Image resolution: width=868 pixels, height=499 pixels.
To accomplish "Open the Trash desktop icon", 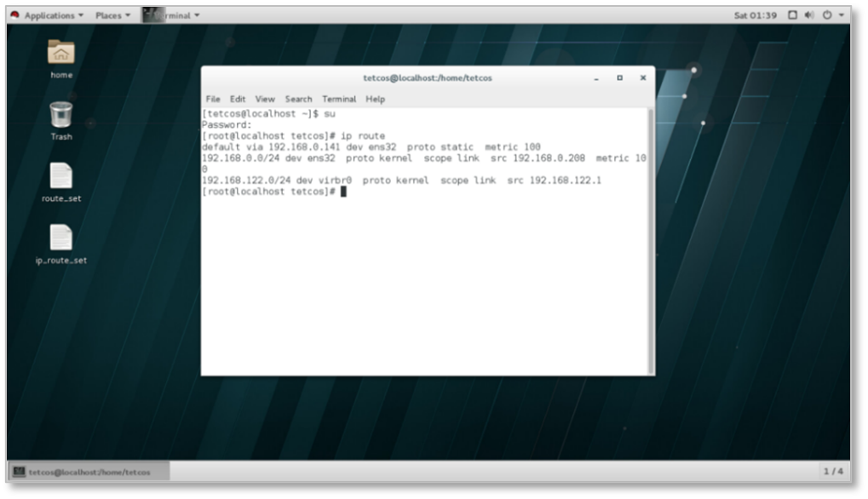I will point(60,115).
